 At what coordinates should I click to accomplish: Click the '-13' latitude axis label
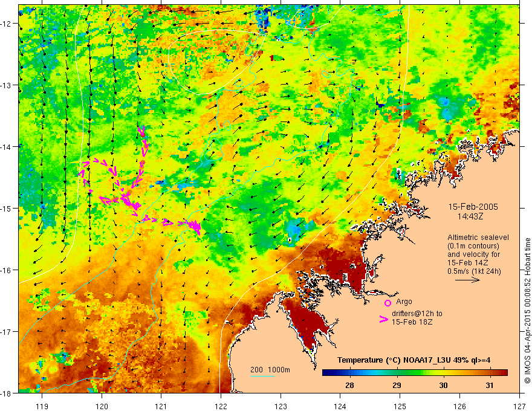click(x=7, y=85)
